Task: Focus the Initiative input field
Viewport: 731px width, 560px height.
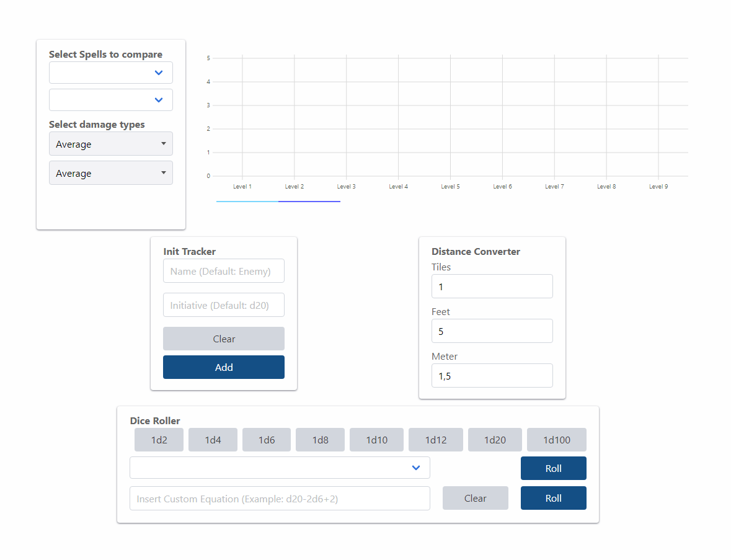Action: [223, 305]
